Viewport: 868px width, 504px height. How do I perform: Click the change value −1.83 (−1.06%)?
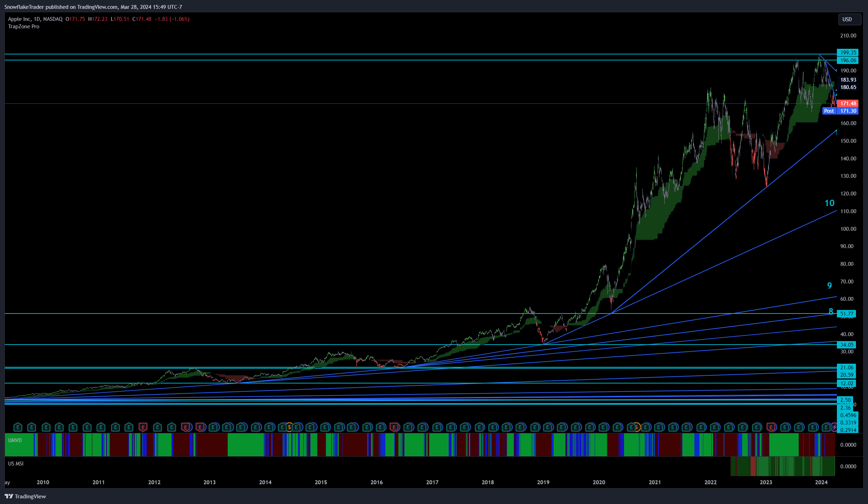pyautogui.click(x=172, y=19)
